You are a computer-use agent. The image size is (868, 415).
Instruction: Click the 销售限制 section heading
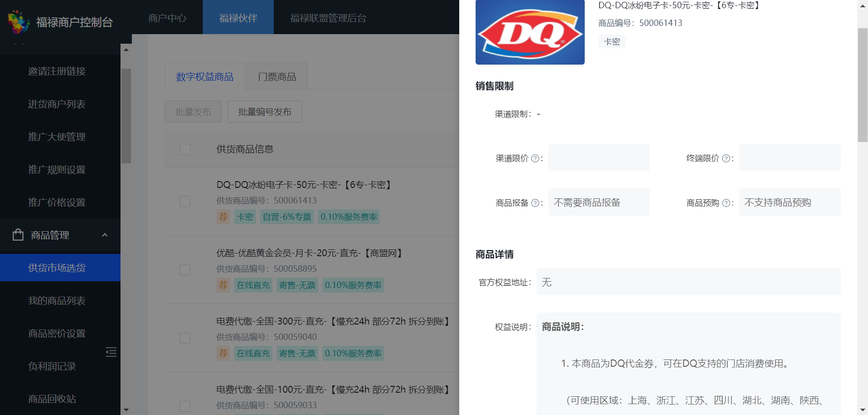click(x=495, y=86)
